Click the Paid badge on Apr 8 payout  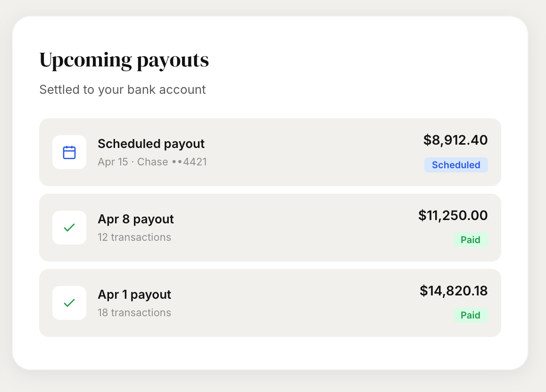coord(470,240)
